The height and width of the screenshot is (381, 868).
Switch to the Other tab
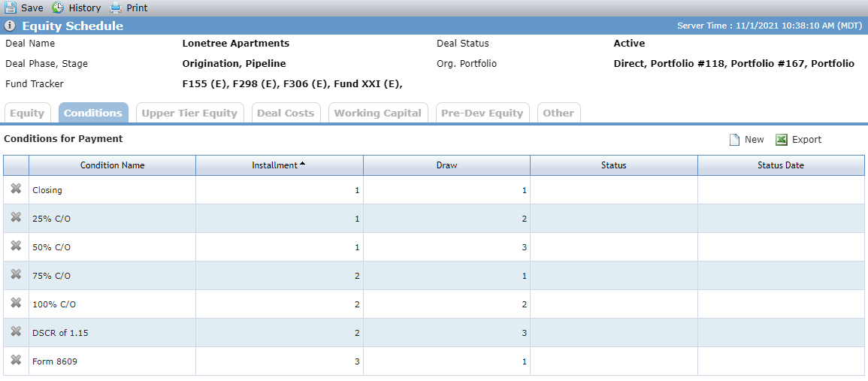click(558, 113)
